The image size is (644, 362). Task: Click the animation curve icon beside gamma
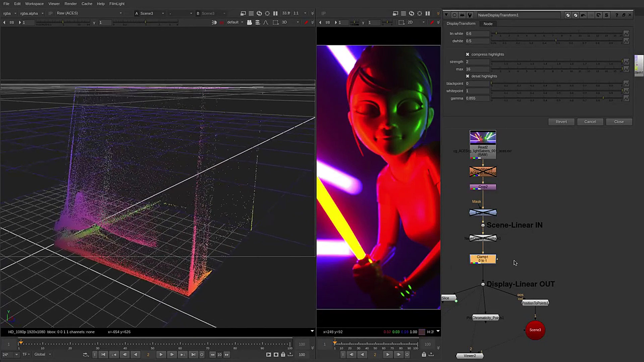(x=626, y=98)
